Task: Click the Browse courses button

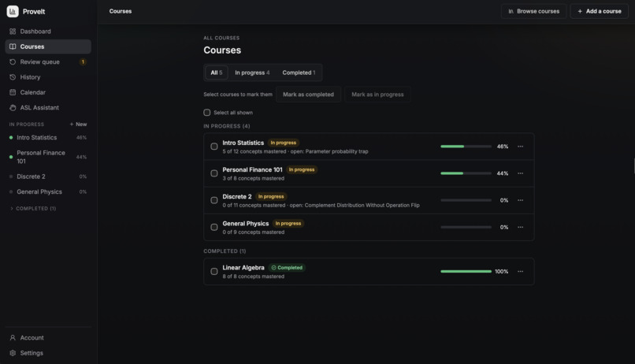Action: (533, 11)
